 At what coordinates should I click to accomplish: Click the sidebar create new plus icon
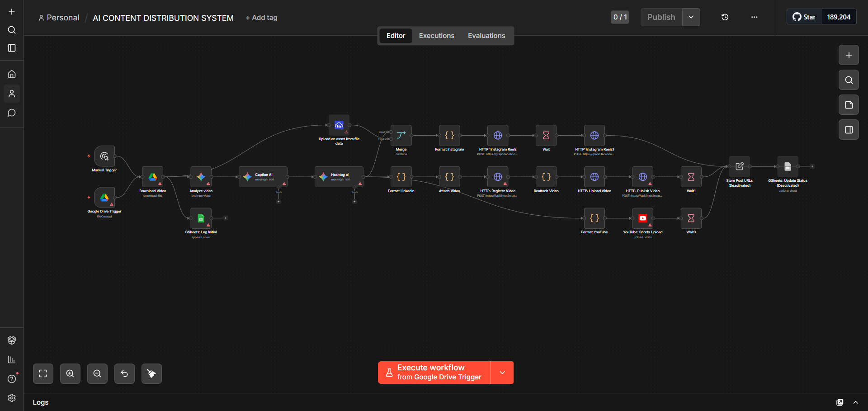[12, 12]
